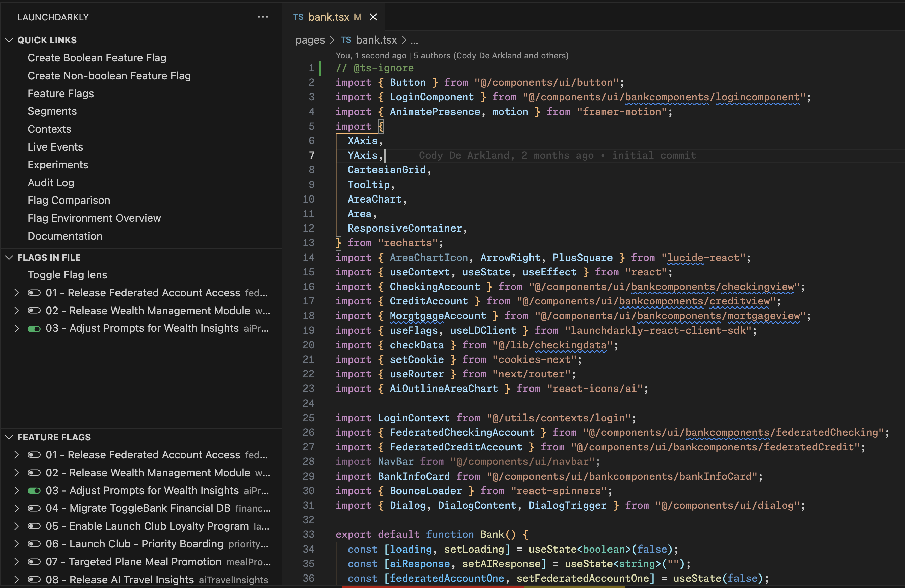Toggle the Migrate ToggleBank Financial DB flag switch

[34, 508]
